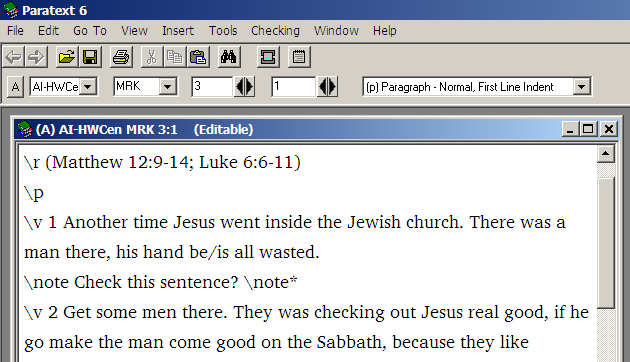Click the verse number field showing 1
This screenshot has height=362, width=630.
click(293, 86)
